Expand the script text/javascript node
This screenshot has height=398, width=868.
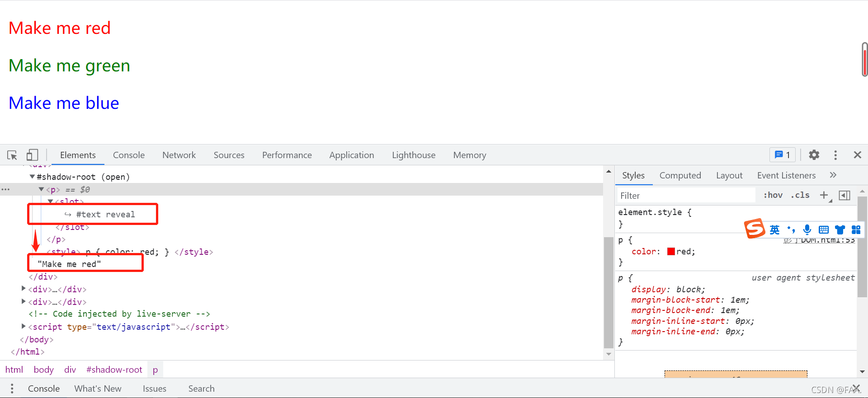[24, 326]
